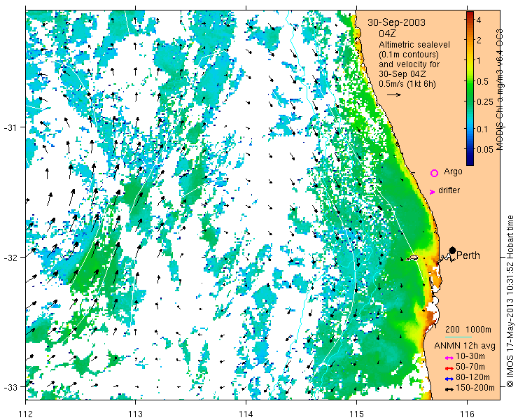Click longitude axis label 113
The width and height of the screenshot is (518, 420).
[x=135, y=414]
